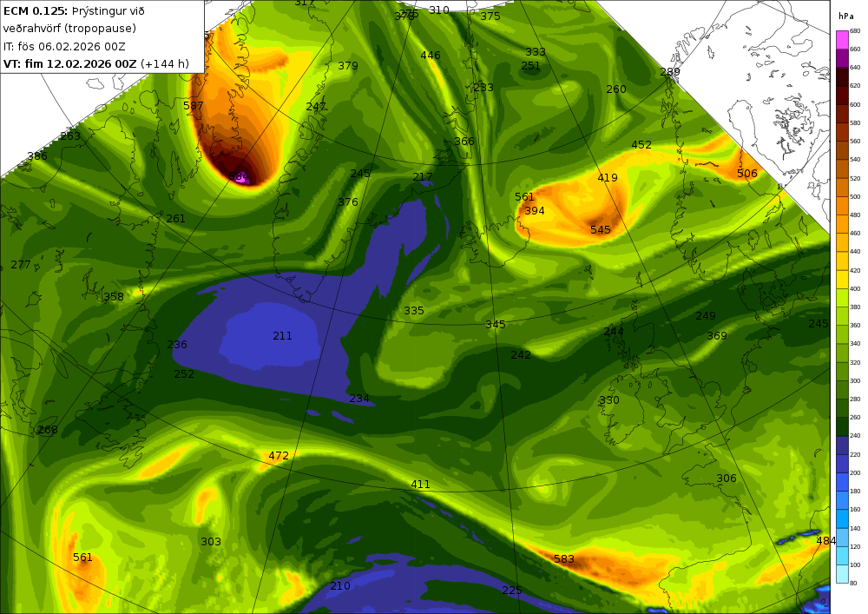
Task: Select the 484 value at right edge
Action: tap(826, 540)
